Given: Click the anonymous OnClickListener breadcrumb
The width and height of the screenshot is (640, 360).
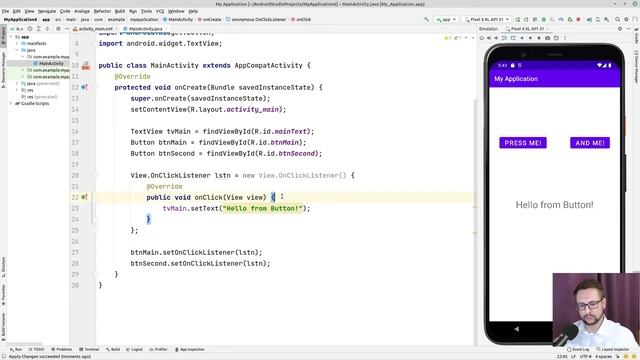Looking at the screenshot, I should [x=256, y=19].
